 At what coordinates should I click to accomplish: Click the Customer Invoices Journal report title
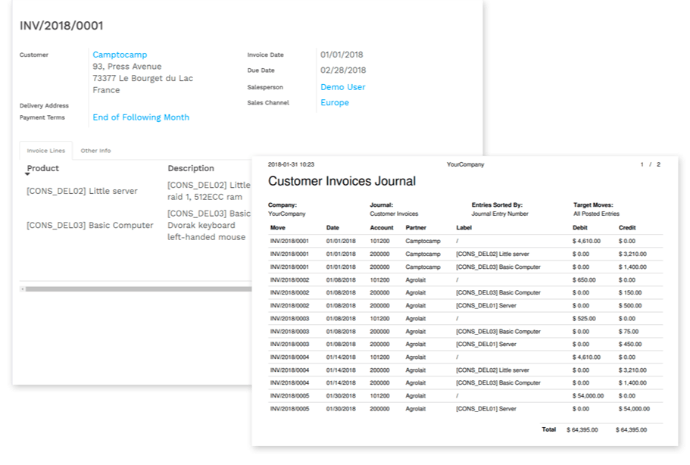point(342,181)
